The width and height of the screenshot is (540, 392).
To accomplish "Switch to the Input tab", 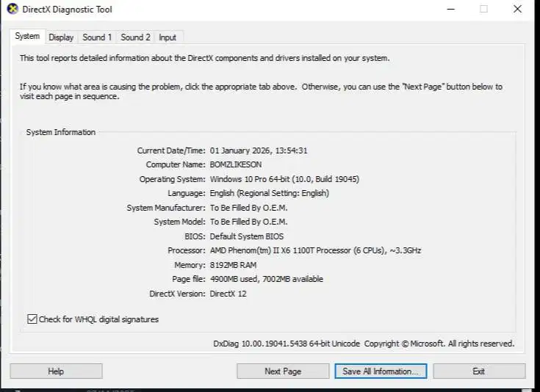I will 168,37.
